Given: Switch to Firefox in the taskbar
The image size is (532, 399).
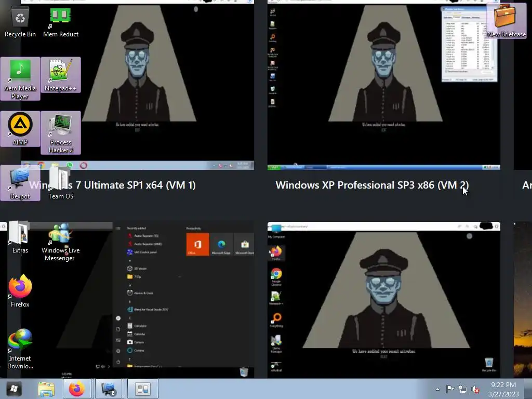Looking at the screenshot, I should pyautogui.click(x=77, y=389).
